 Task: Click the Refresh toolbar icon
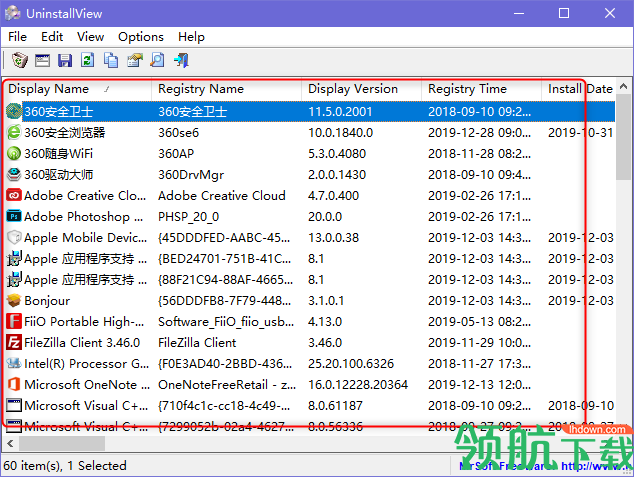[87, 60]
